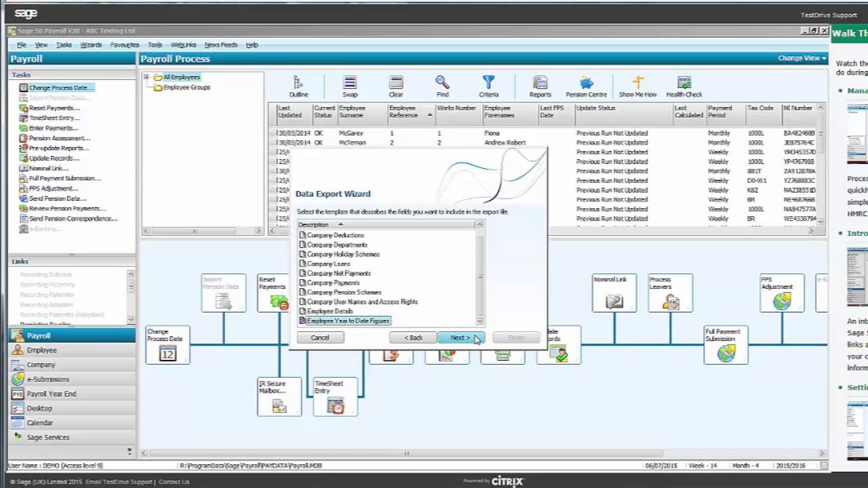This screenshot has width=868, height=488.
Task: Select the Company Deductions template
Action: (x=335, y=235)
